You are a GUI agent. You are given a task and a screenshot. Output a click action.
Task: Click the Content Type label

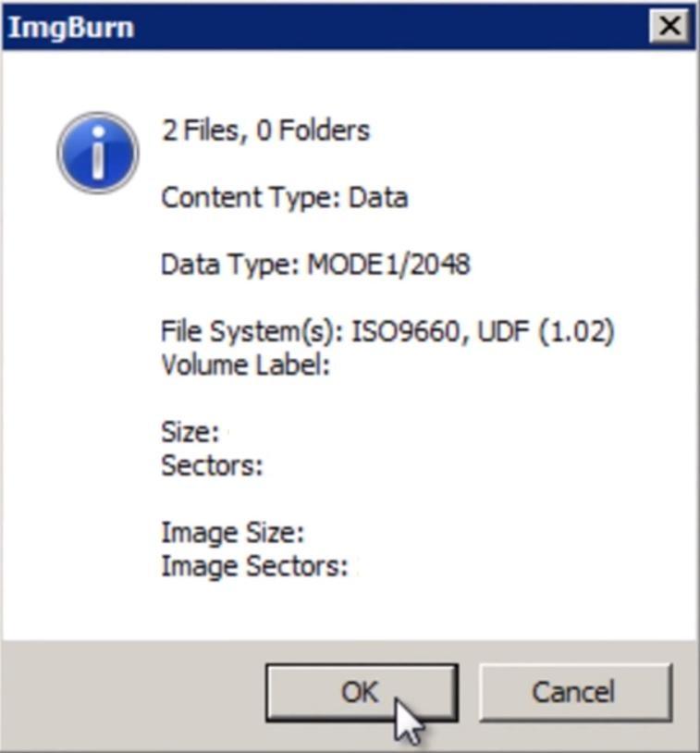[x=252, y=198]
